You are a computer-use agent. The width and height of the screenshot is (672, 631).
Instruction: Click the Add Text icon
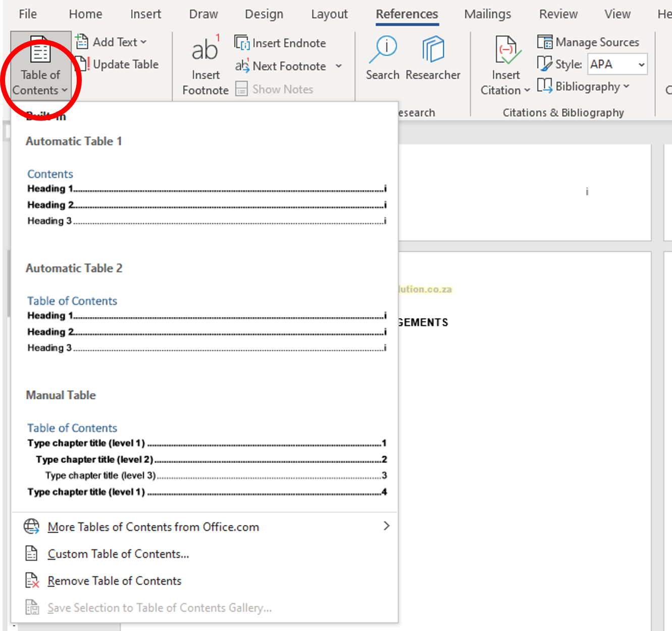pos(82,42)
